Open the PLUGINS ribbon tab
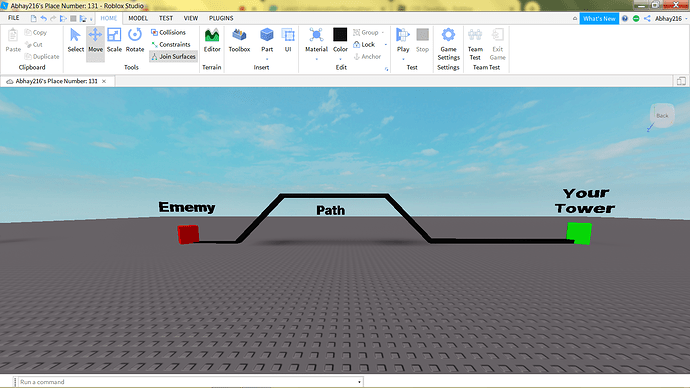The image size is (690, 388). pyautogui.click(x=221, y=18)
